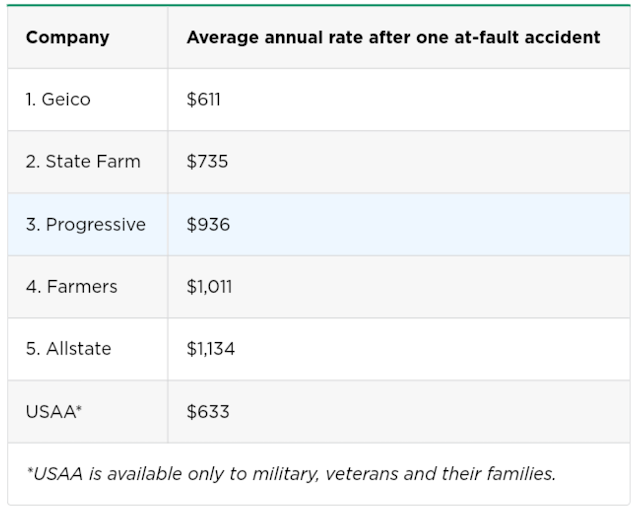Select the Farmers company cell
The width and height of the screenshot is (640, 506).
tap(72, 286)
